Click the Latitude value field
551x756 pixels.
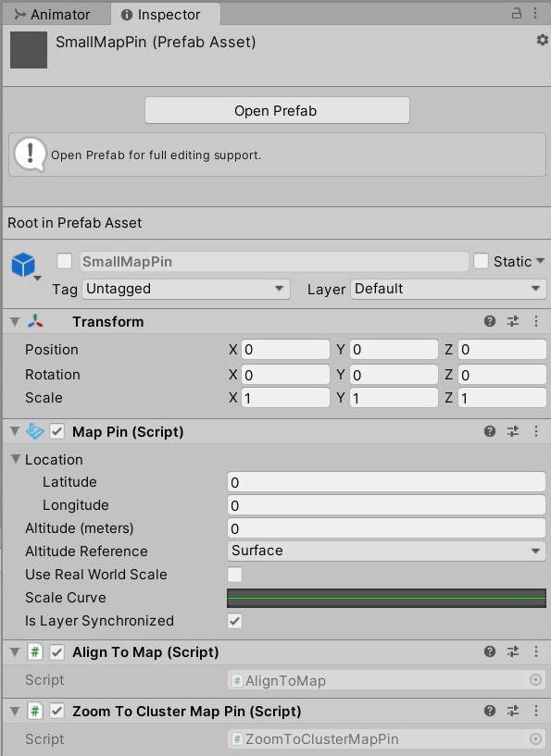click(386, 482)
